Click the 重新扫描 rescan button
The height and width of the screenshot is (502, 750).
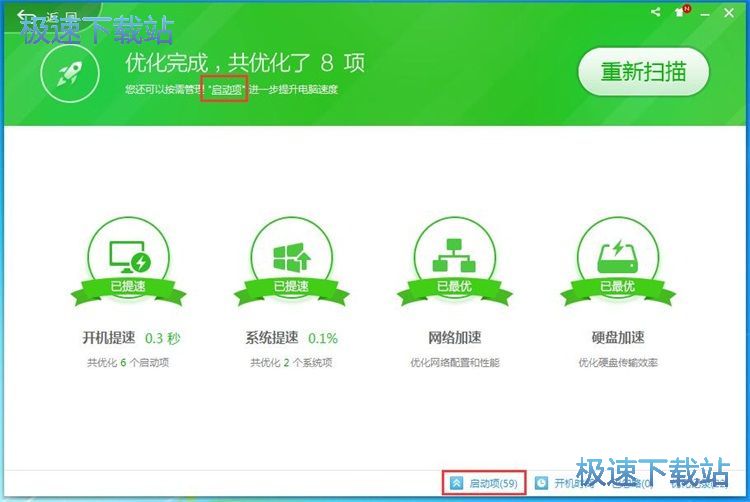click(x=643, y=72)
